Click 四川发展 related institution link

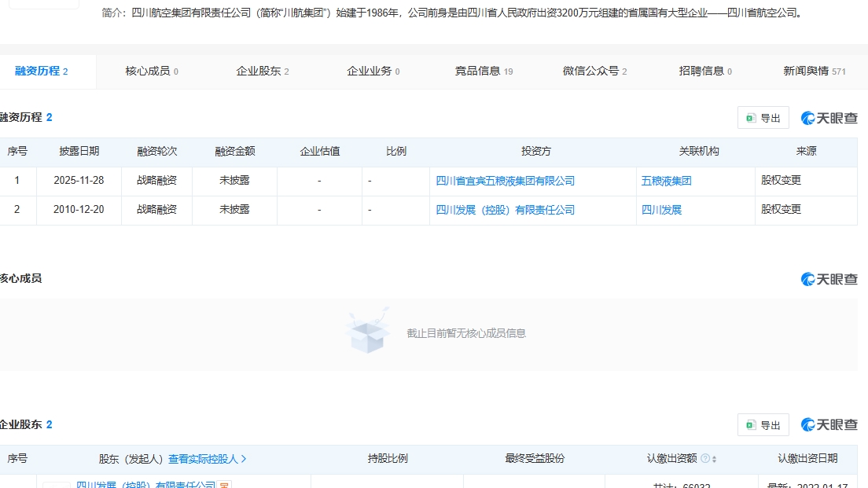(x=661, y=210)
